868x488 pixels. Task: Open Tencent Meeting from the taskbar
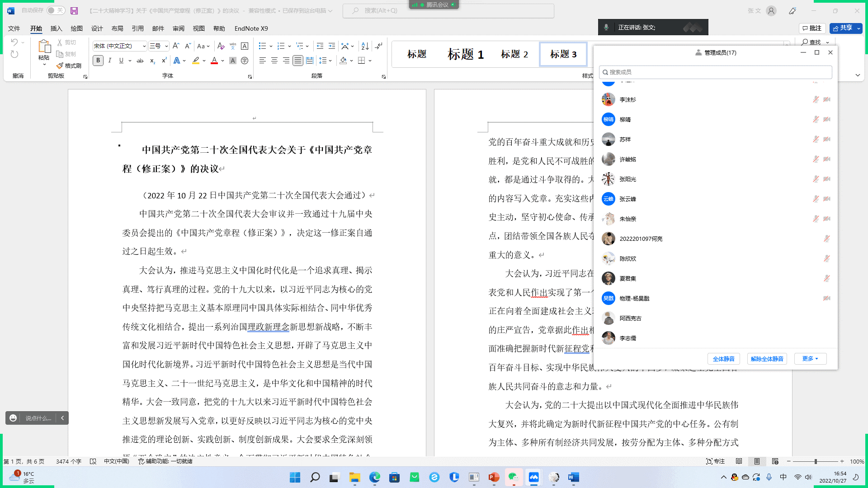click(x=534, y=477)
